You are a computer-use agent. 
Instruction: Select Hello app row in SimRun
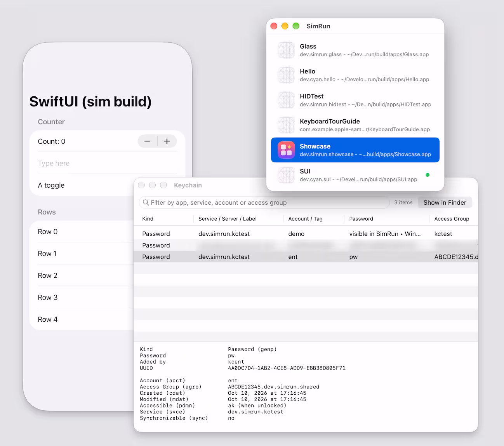355,75
